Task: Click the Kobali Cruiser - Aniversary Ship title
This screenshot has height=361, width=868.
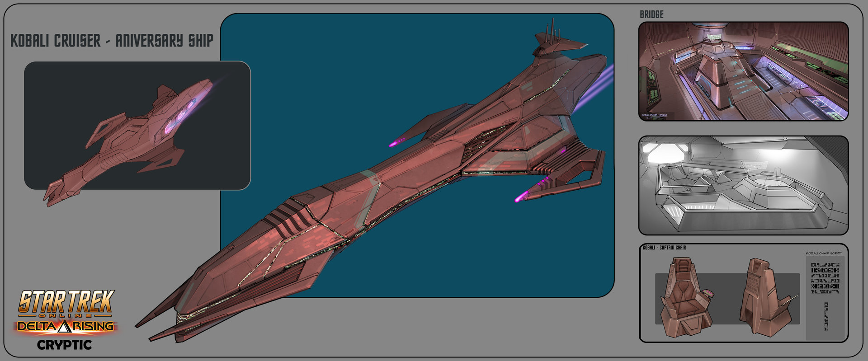Action: coord(112,41)
